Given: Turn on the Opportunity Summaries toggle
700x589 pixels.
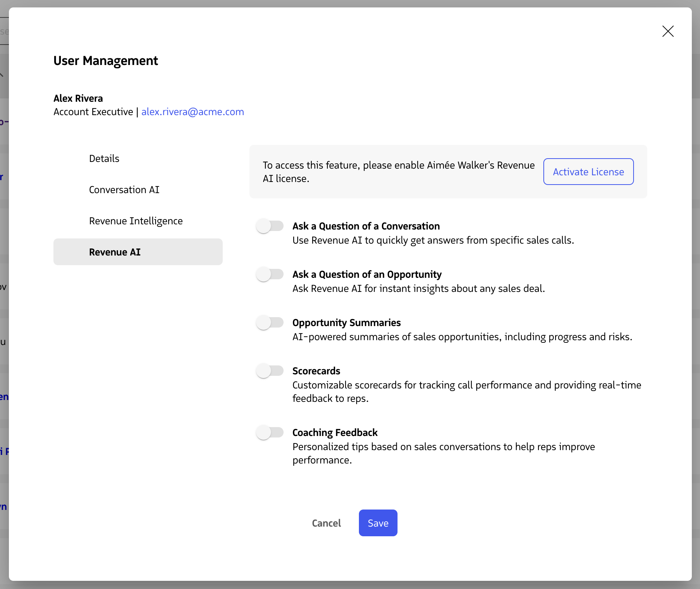Looking at the screenshot, I should point(270,322).
